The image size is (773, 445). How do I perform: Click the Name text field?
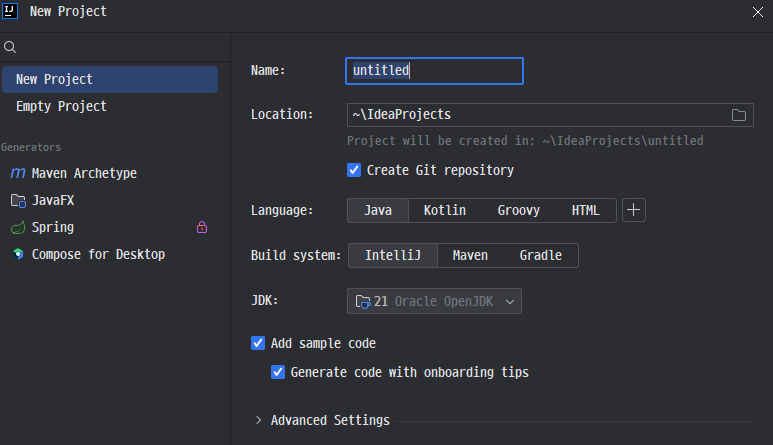[434, 71]
